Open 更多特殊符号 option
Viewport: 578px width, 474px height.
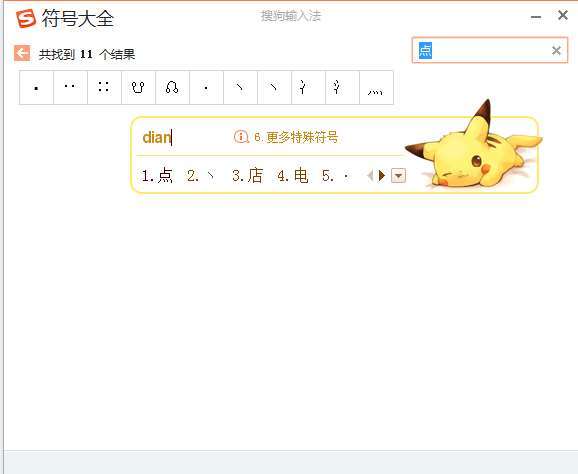(x=286, y=137)
